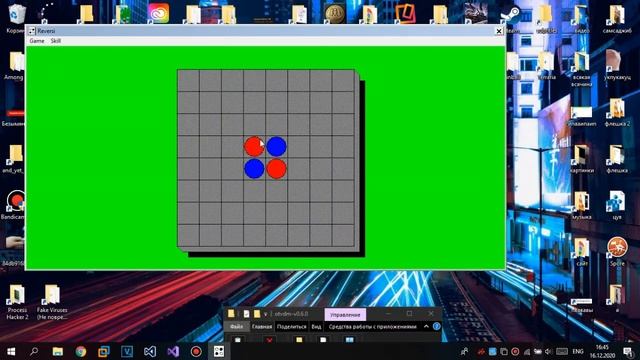Open the Adobe Creative Cloud desktop shortcut
The width and height of the screenshot is (640, 360).
pos(158,13)
